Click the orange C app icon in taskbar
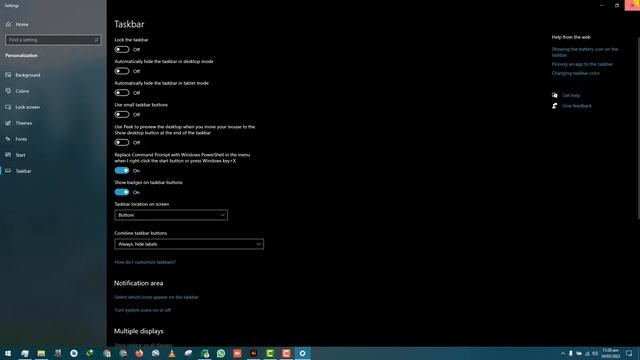 [286, 353]
